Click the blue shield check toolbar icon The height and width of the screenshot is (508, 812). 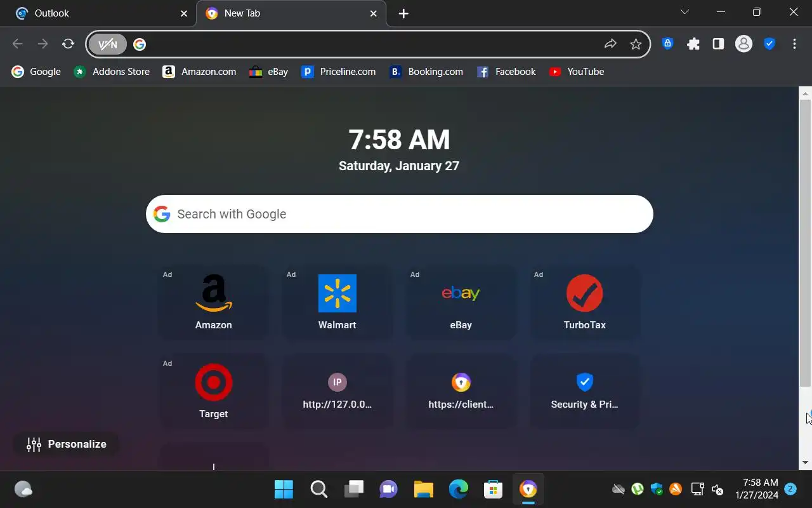pos(769,44)
